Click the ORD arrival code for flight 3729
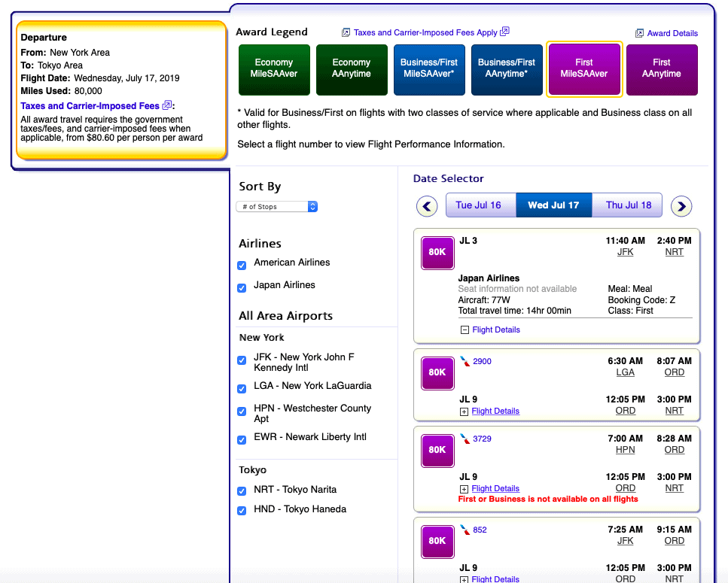Viewport: 728px width, 583px height. (x=674, y=449)
